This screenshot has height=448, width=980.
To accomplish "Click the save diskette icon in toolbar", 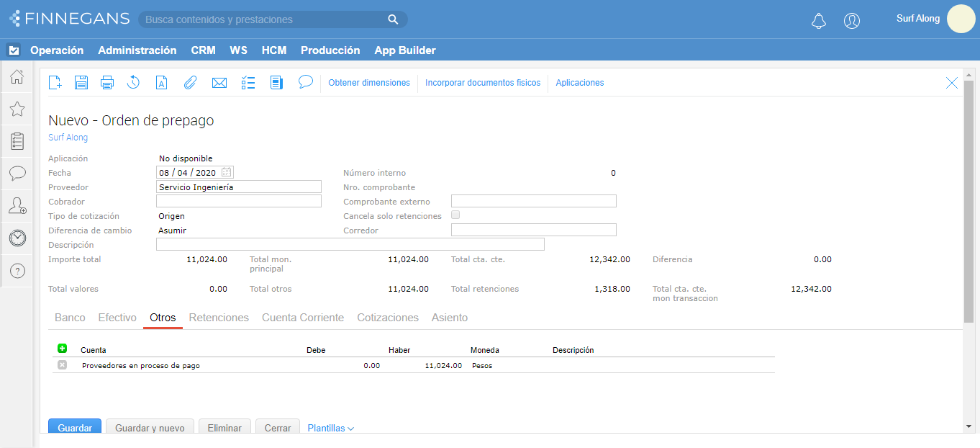I will (81, 83).
